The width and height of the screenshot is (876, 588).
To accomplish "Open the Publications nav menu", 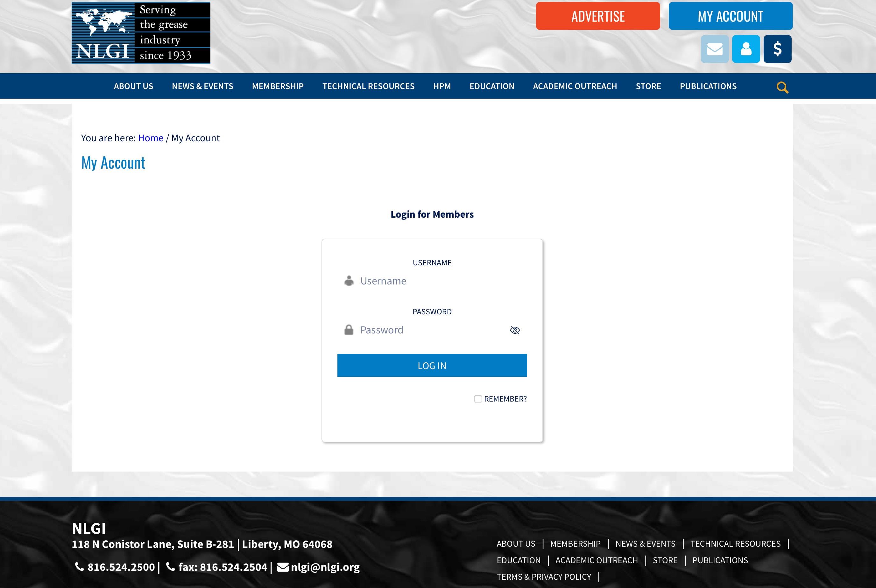I will [x=708, y=86].
